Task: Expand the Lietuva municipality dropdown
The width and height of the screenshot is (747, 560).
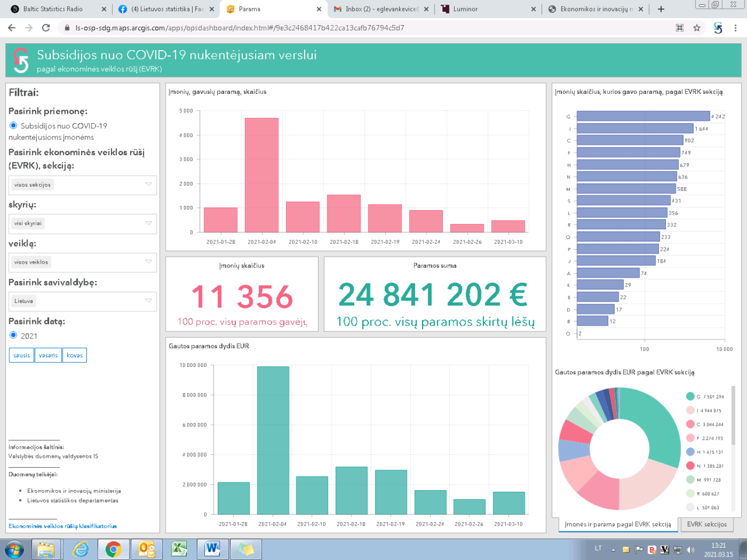Action: click(82, 301)
